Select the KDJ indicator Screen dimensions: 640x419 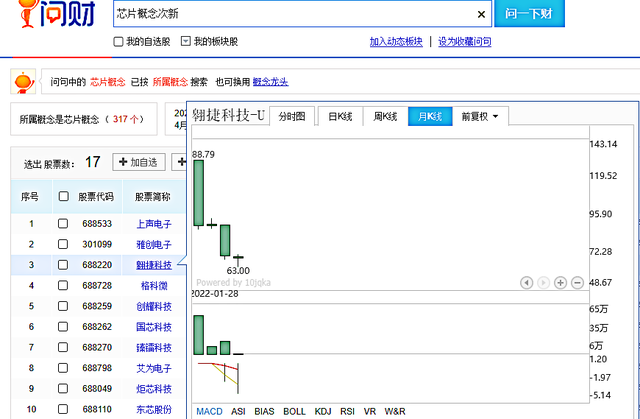point(323,411)
